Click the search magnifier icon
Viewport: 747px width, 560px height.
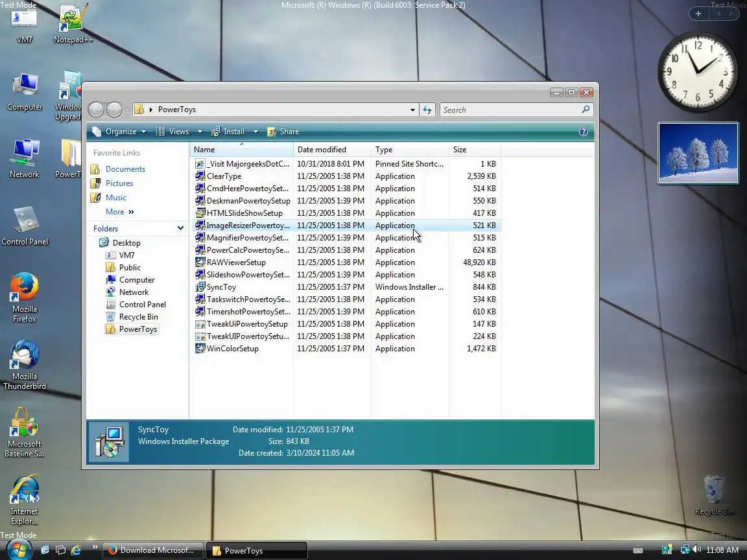(586, 110)
